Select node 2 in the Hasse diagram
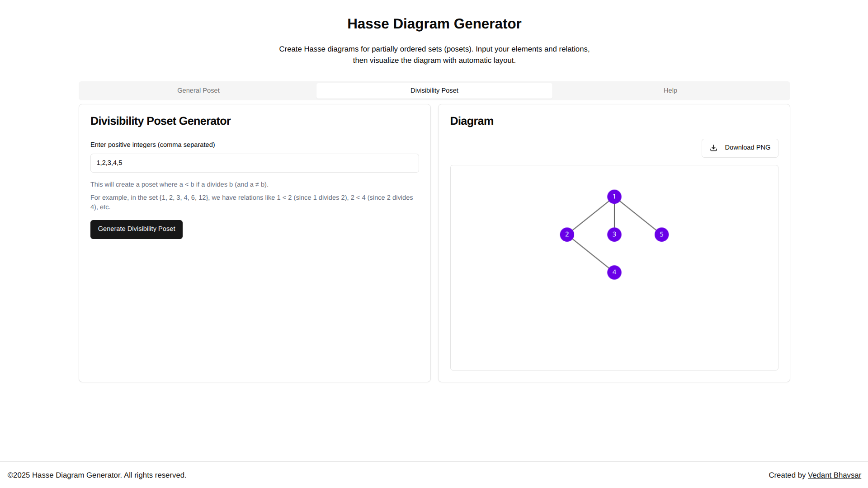 point(567,235)
